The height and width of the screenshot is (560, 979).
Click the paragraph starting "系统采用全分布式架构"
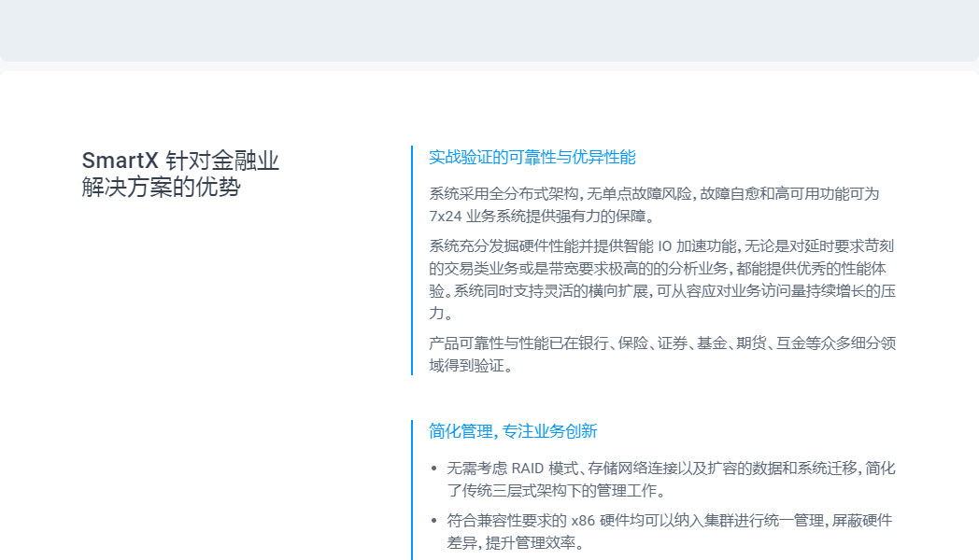coord(654,204)
